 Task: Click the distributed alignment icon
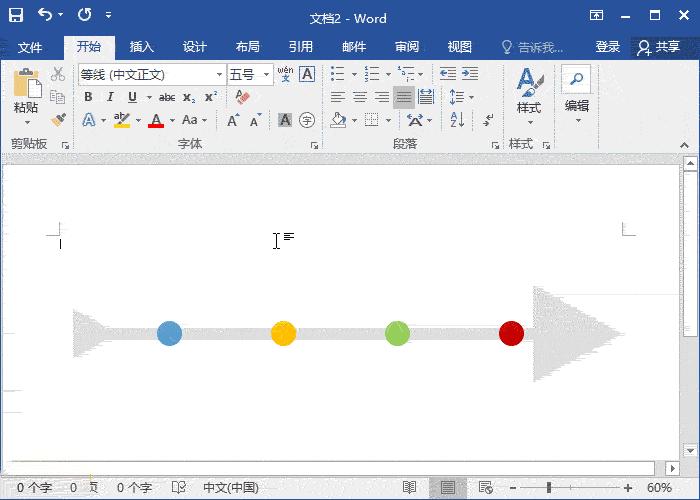click(x=426, y=97)
